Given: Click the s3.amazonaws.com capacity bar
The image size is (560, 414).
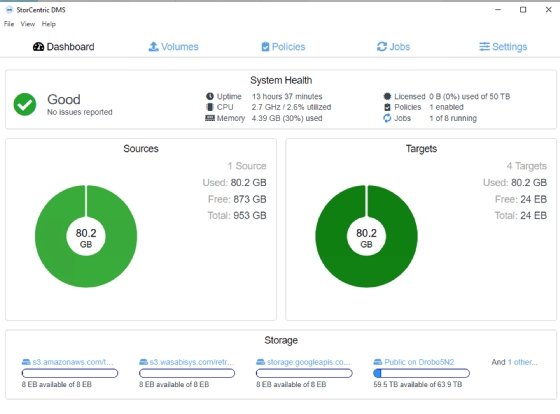Looking at the screenshot, I should [70, 373].
